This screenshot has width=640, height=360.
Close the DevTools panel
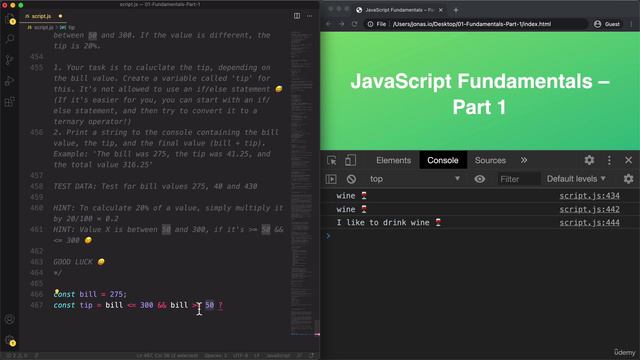coord(629,160)
